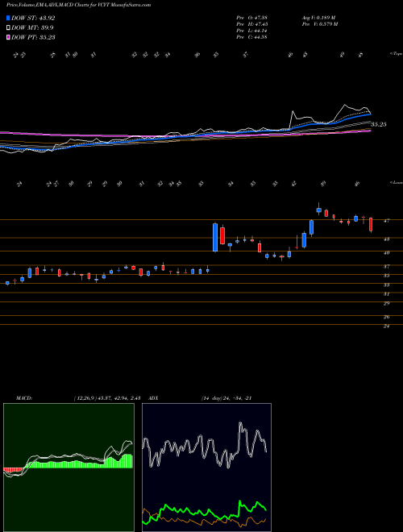Viewport: 403px width, 532px height.
Task: Click the 'Pre V: 0.379 M' volume text
Action: pyautogui.click(x=319, y=24)
